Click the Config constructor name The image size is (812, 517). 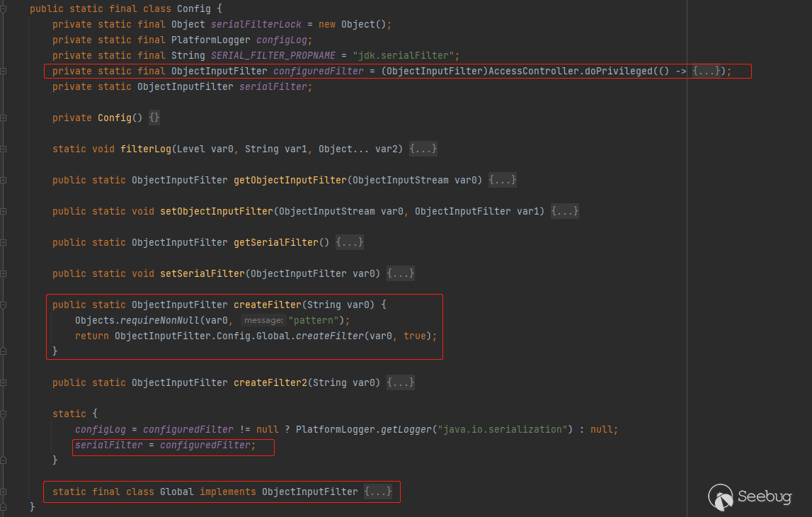point(115,118)
